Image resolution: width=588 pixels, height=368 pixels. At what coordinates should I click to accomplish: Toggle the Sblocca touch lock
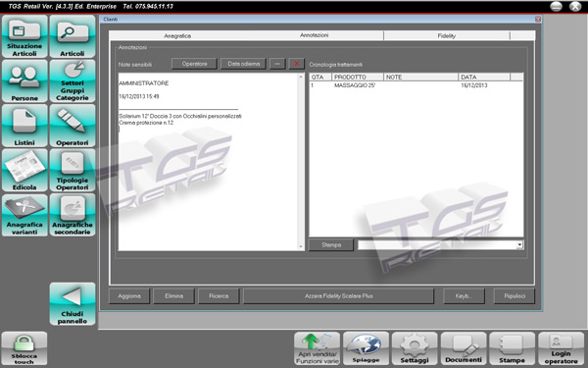[x=24, y=348]
